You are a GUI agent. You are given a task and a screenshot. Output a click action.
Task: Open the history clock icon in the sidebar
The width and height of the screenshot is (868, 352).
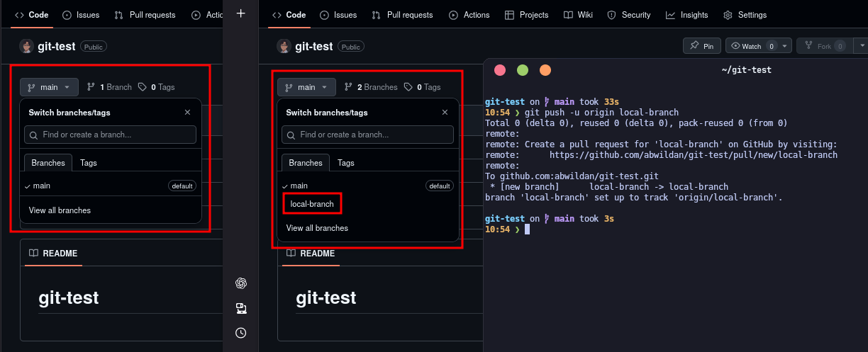[x=240, y=332]
